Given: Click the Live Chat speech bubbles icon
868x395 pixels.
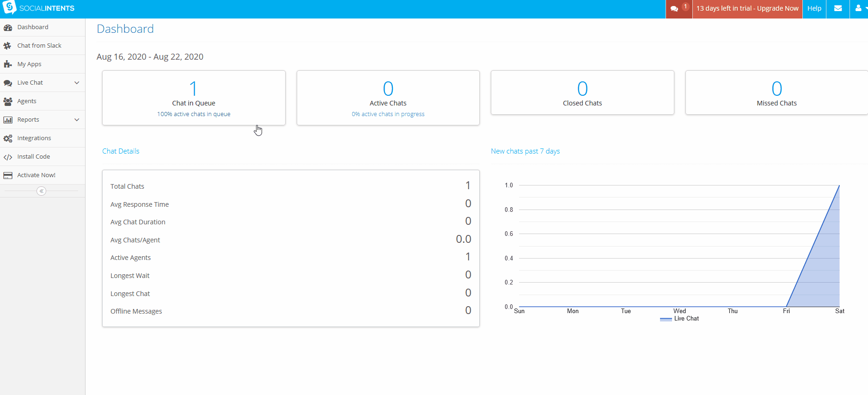Looking at the screenshot, I should click(x=8, y=83).
